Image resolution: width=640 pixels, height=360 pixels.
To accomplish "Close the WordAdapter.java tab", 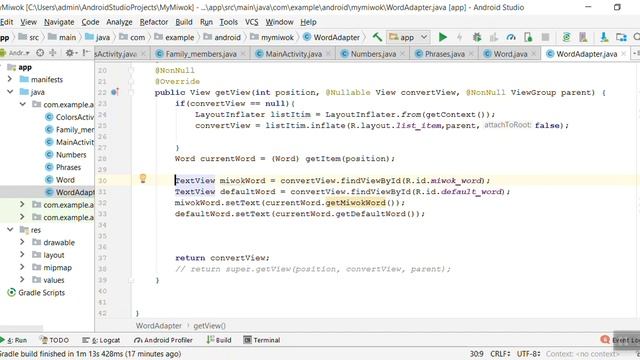I will (x=623, y=54).
